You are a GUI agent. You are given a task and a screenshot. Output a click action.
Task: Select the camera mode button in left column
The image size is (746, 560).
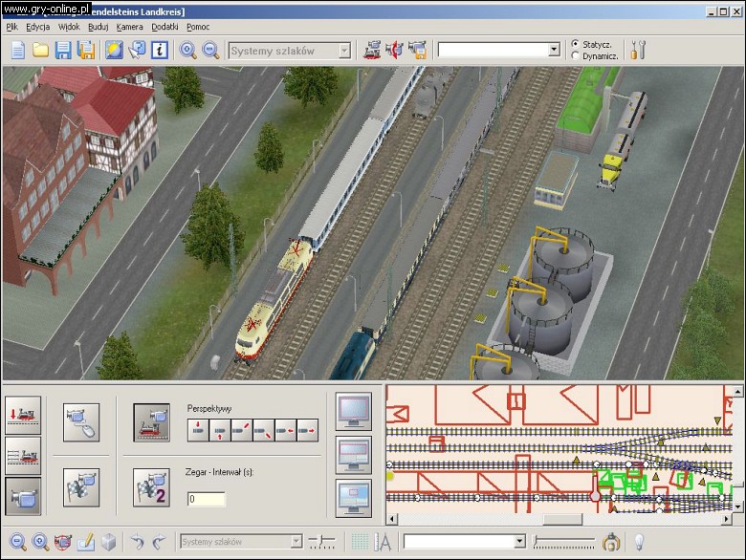coord(23,496)
